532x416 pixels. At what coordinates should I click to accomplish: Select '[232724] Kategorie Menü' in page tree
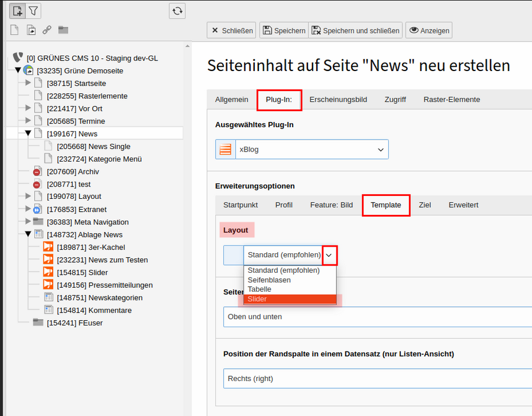[99, 159]
